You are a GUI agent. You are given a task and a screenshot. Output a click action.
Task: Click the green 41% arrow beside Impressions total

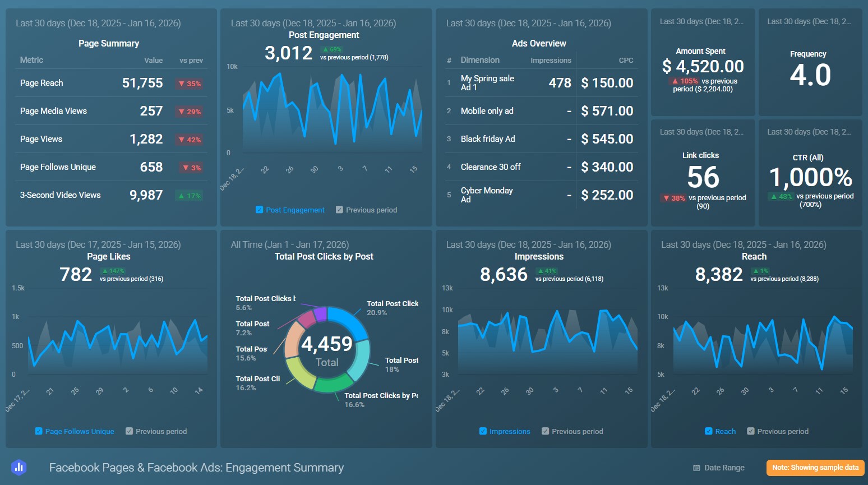point(547,270)
